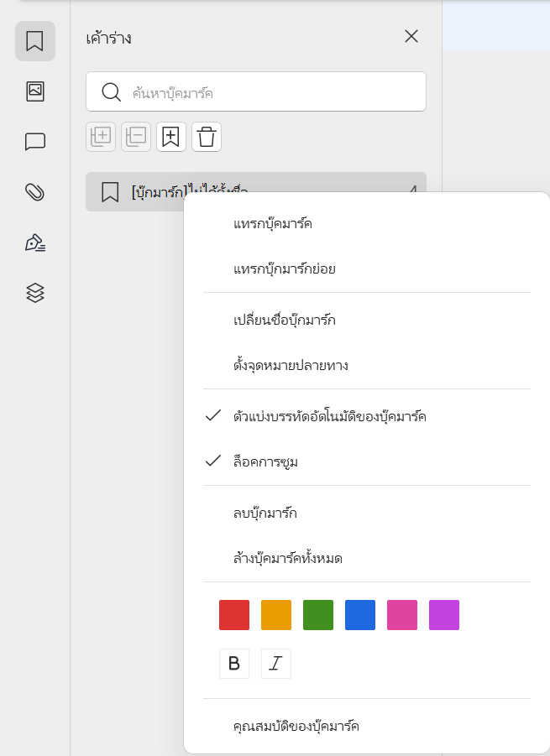Click the add bookmark toolbar icon
Screen dimensions: 550x756
[x=171, y=137]
